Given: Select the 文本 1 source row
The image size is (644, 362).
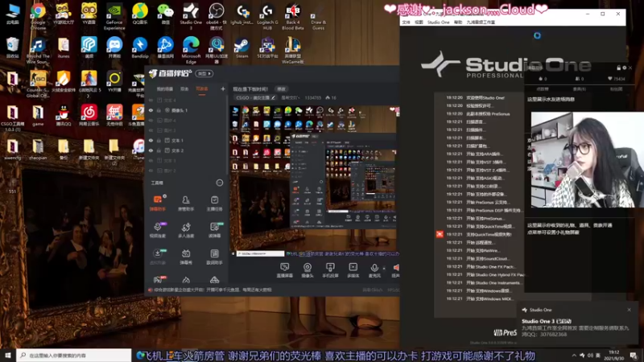Looking at the screenshot, I should (x=187, y=140).
